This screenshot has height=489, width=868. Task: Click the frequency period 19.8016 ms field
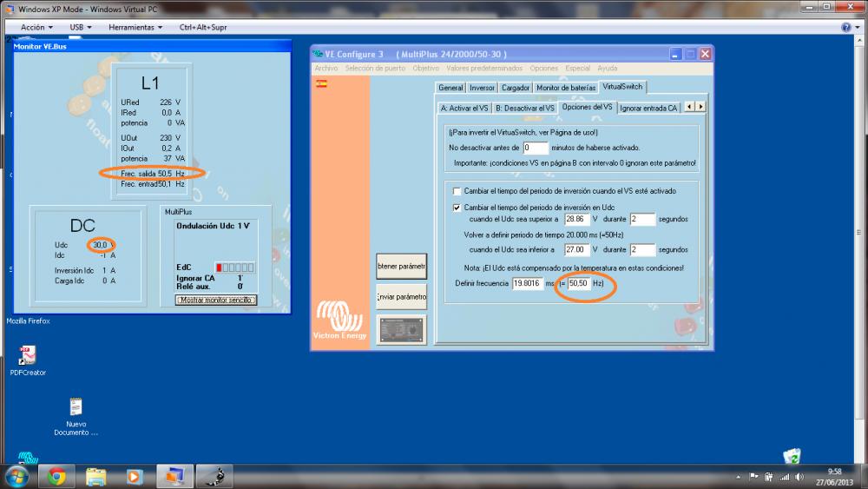pos(528,283)
